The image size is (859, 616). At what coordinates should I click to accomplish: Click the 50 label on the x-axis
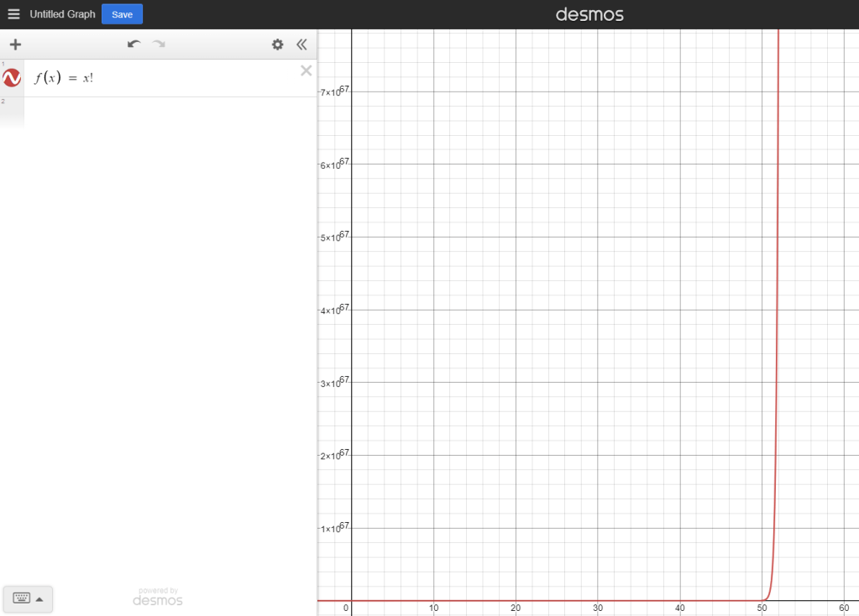tap(762, 608)
